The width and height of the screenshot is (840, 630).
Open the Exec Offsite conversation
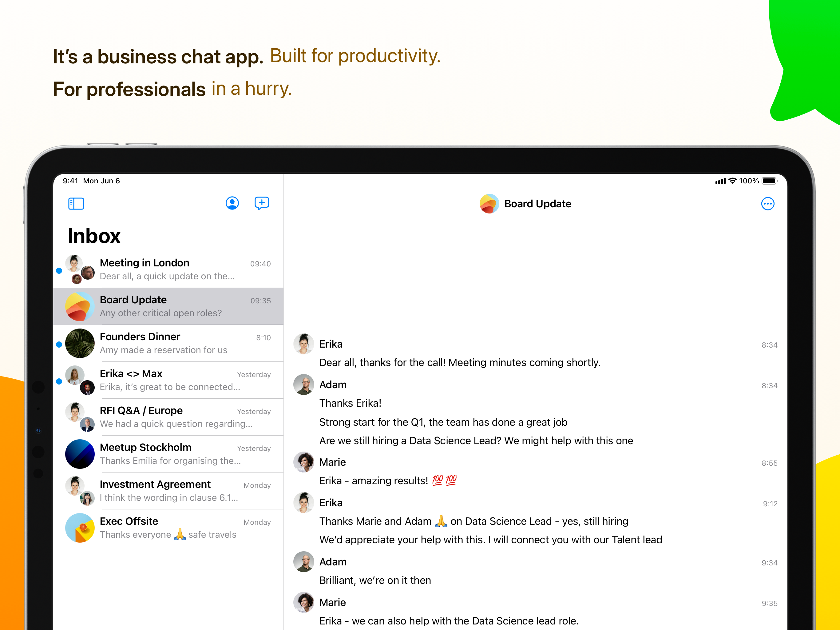[x=168, y=527]
